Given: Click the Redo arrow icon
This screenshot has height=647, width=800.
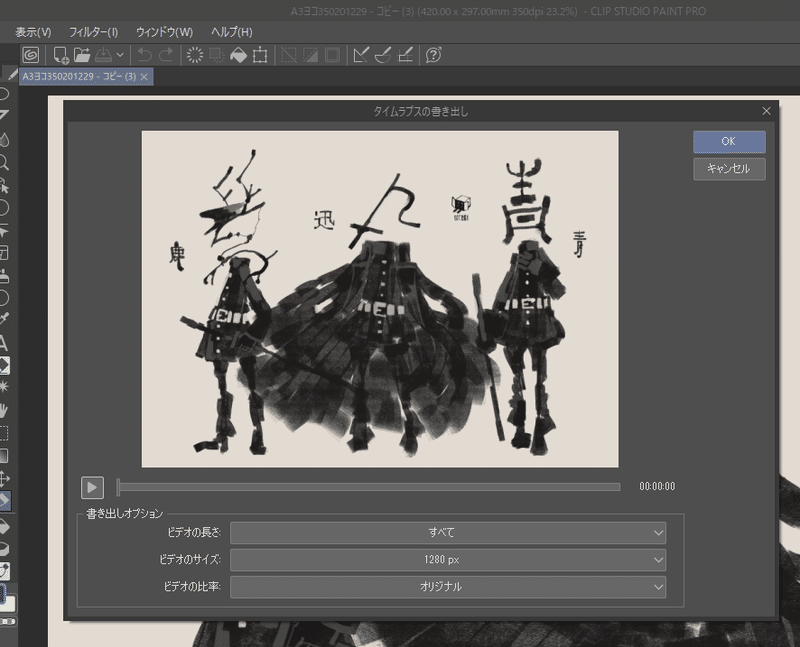Looking at the screenshot, I should pos(166,55).
